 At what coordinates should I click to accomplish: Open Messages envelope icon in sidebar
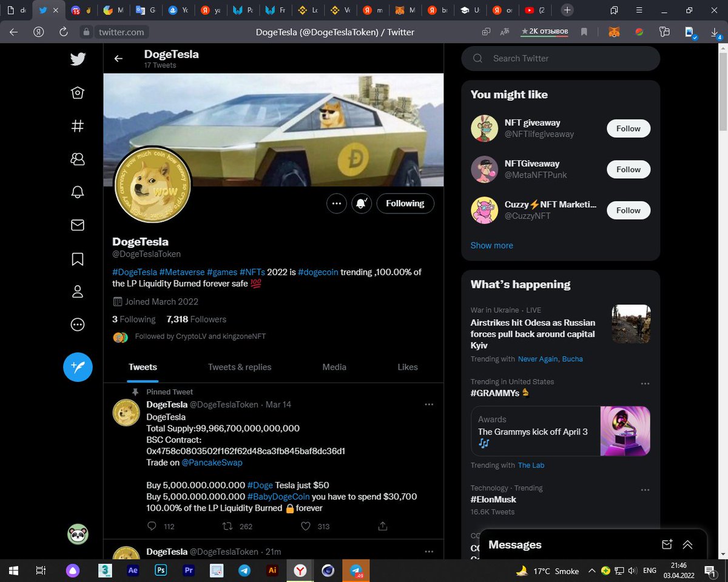pyautogui.click(x=78, y=226)
